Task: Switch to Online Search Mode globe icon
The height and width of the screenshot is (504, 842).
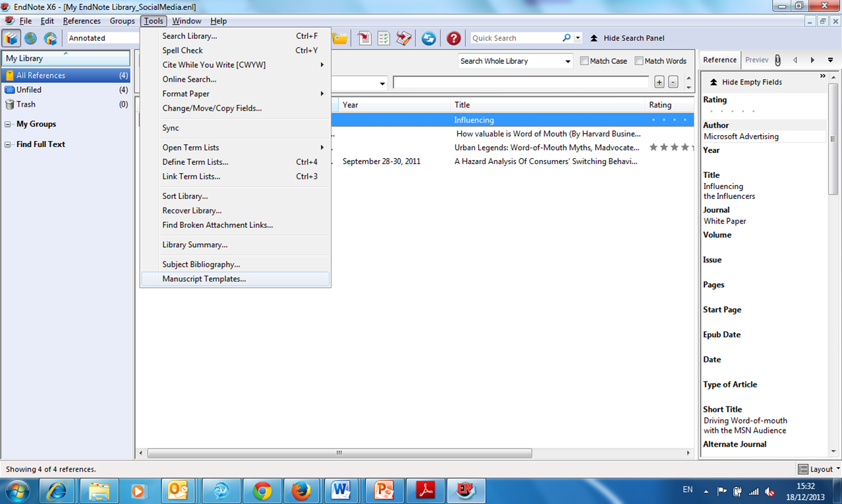Action: tap(30, 38)
